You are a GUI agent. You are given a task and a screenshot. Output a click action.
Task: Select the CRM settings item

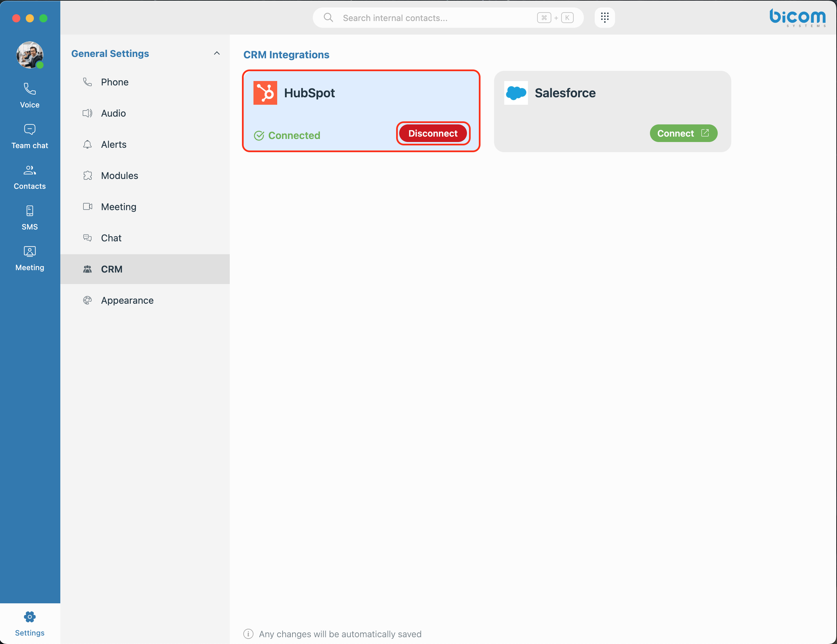(145, 269)
